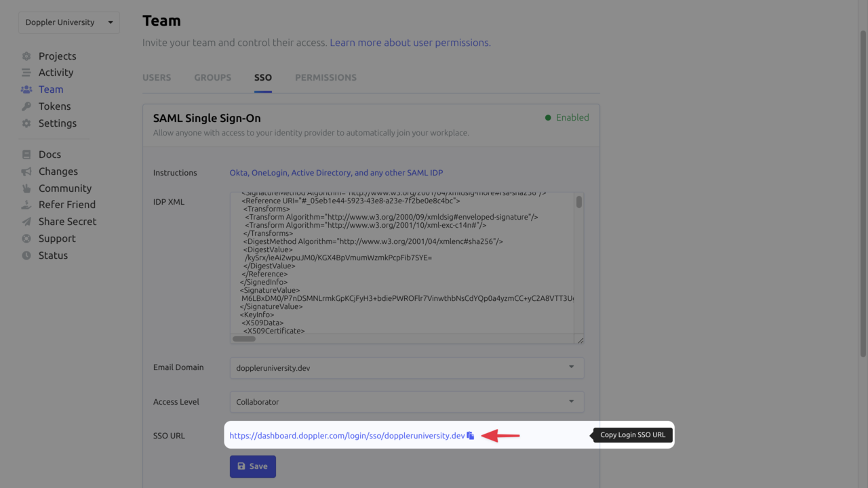This screenshot has width=868, height=488.
Task: Open Settings in the sidebar
Action: 58,123
